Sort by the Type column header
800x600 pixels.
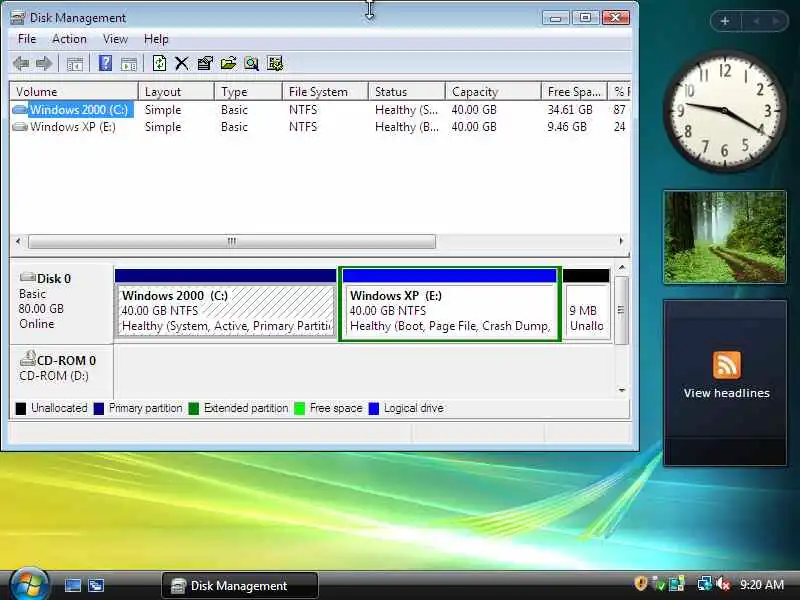click(248, 91)
